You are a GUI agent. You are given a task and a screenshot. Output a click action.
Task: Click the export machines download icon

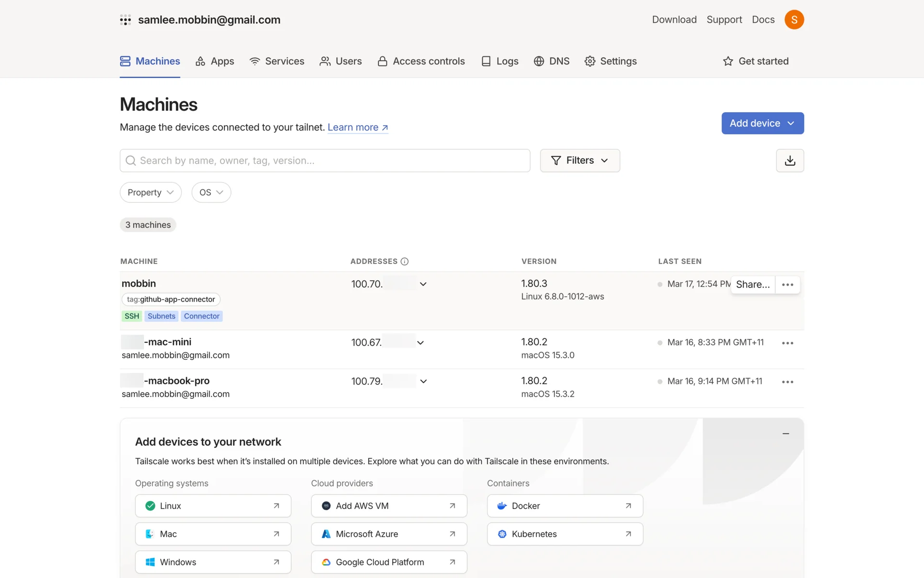pos(790,160)
